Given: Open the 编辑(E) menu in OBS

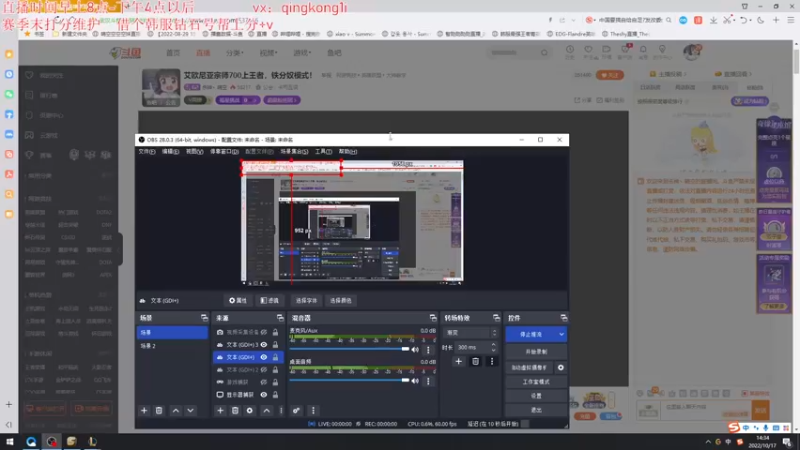Looking at the screenshot, I should coord(170,152).
